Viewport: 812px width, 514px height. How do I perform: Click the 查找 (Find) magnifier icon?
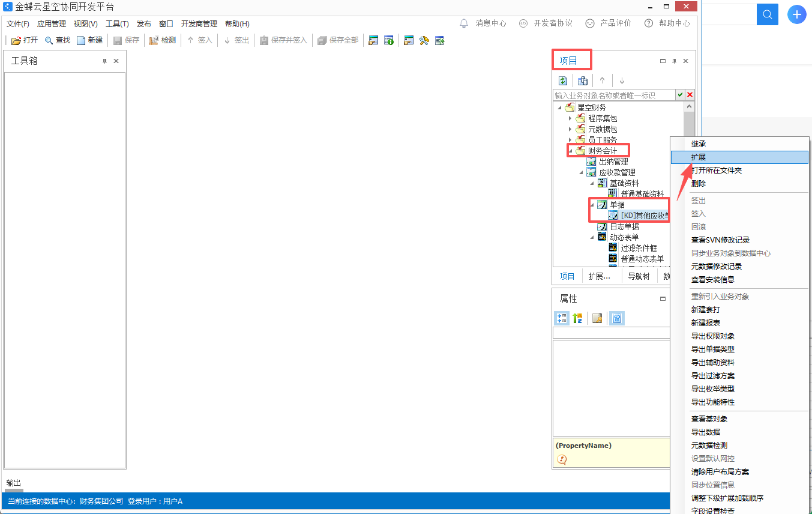click(x=49, y=41)
